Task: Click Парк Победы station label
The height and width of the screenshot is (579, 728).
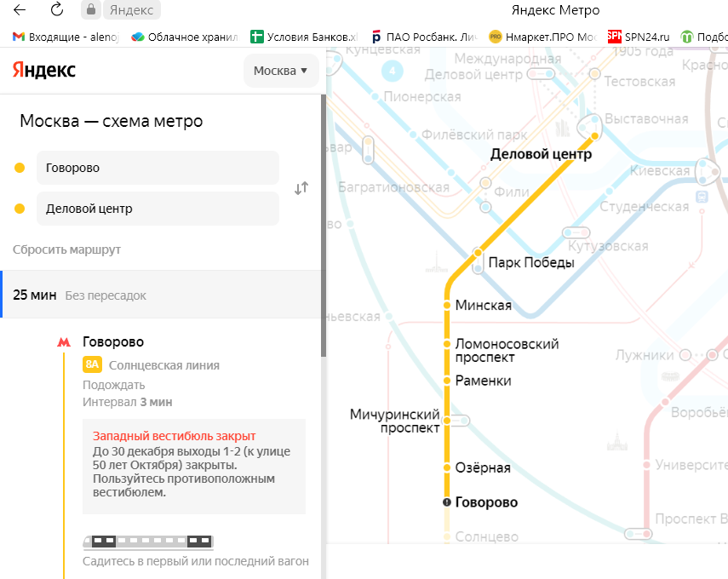Action: coord(530,262)
